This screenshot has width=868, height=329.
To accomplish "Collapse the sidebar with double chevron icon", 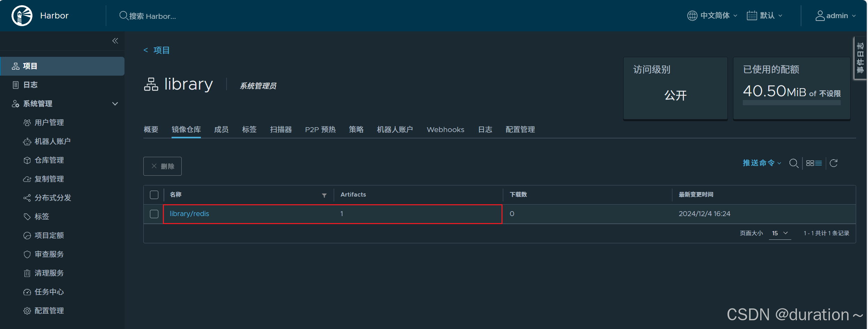I will coord(115,41).
